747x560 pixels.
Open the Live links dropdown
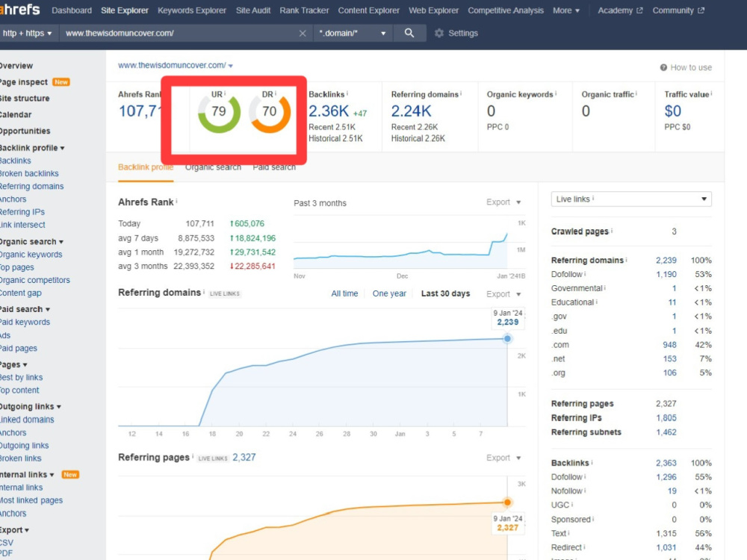tap(631, 199)
